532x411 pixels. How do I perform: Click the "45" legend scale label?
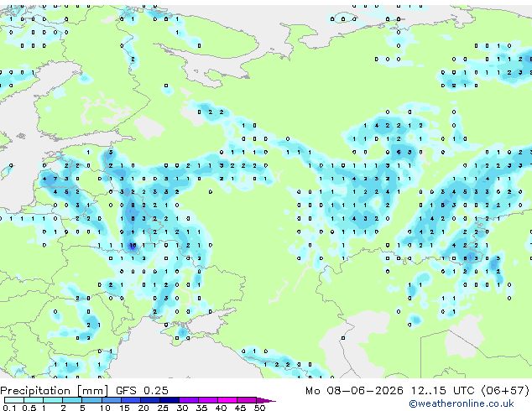[240, 408]
